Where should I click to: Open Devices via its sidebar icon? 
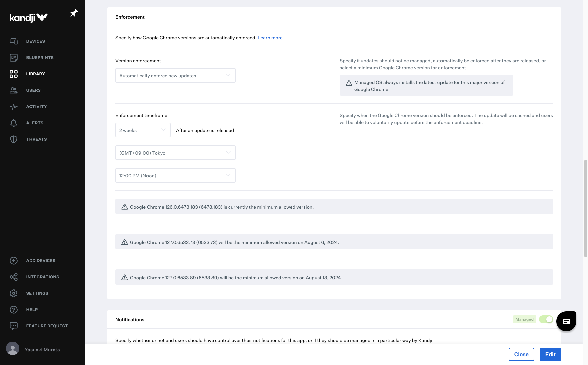click(14, 41)
